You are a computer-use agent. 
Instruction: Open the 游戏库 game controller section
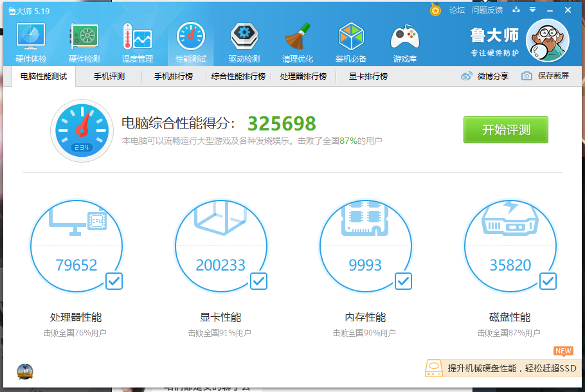coord(405,42)
